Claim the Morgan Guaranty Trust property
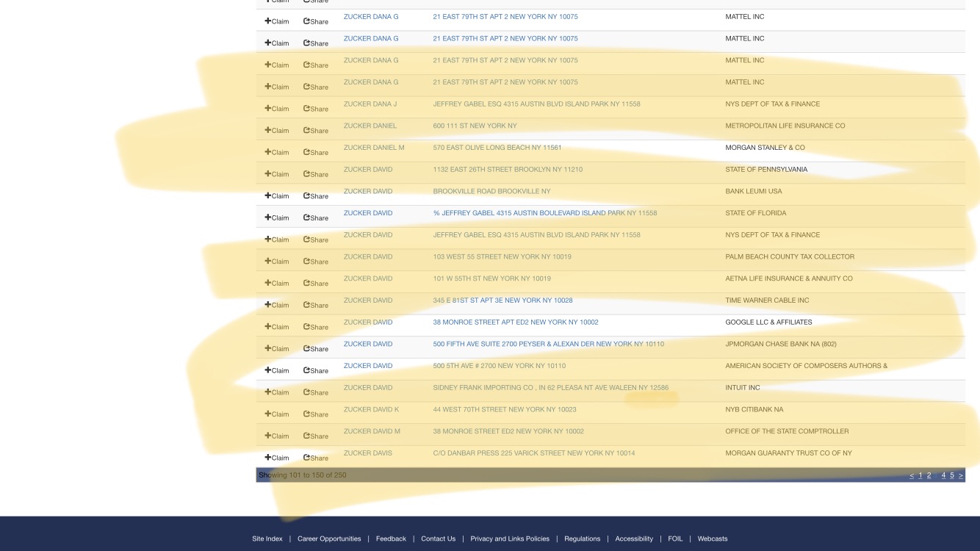Viewport: 980px width, 551px height. tap(277, 458)
